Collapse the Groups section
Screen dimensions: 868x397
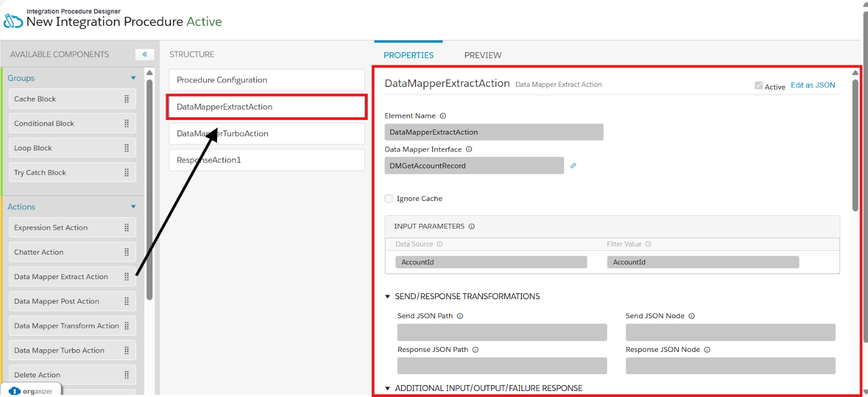point(133,78)
